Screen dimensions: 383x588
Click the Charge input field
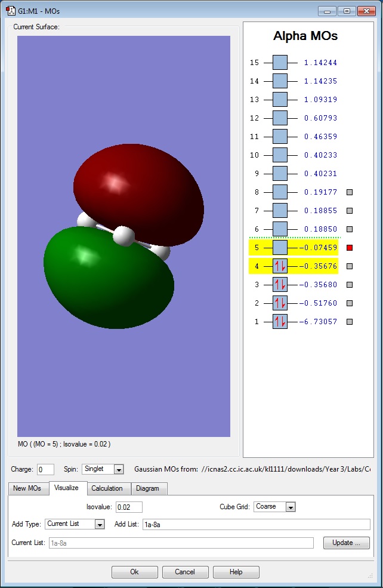coord(46,469)
